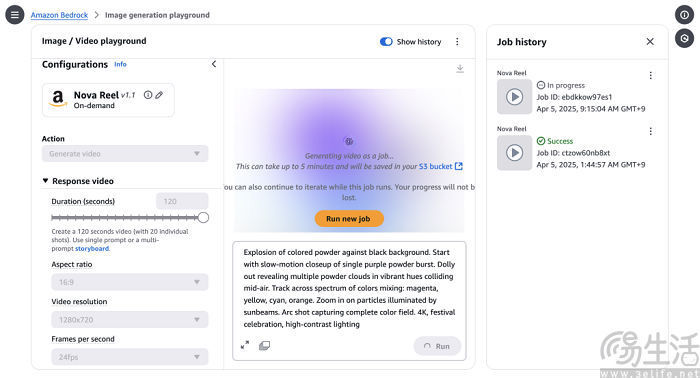Close the Job history panel
Image resolution: width=700 pixels, height=378 pixels.
[x=650, y=42]
